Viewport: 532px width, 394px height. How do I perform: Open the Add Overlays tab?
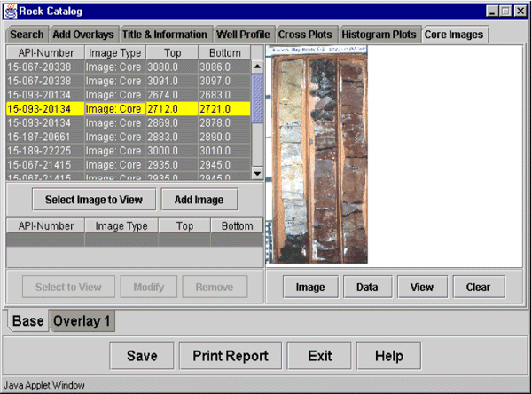[x=83, y=35]
